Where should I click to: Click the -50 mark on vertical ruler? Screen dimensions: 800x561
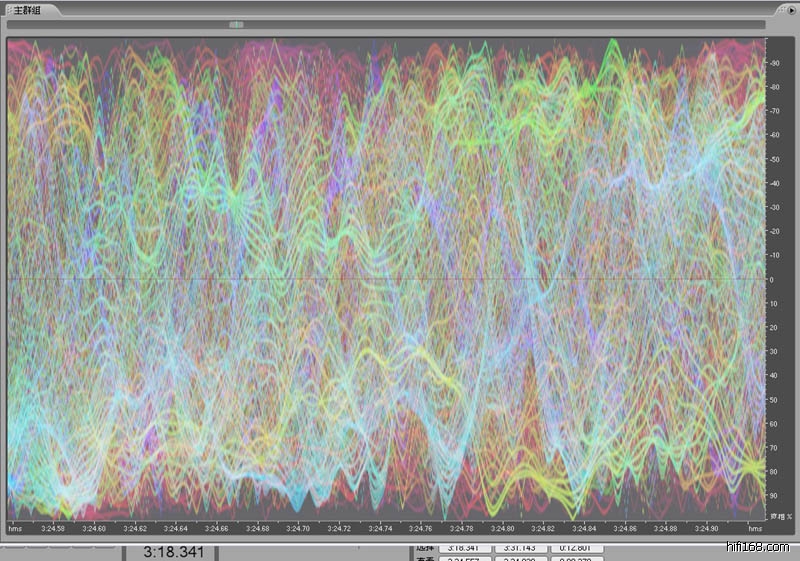[x=775, y=159]
